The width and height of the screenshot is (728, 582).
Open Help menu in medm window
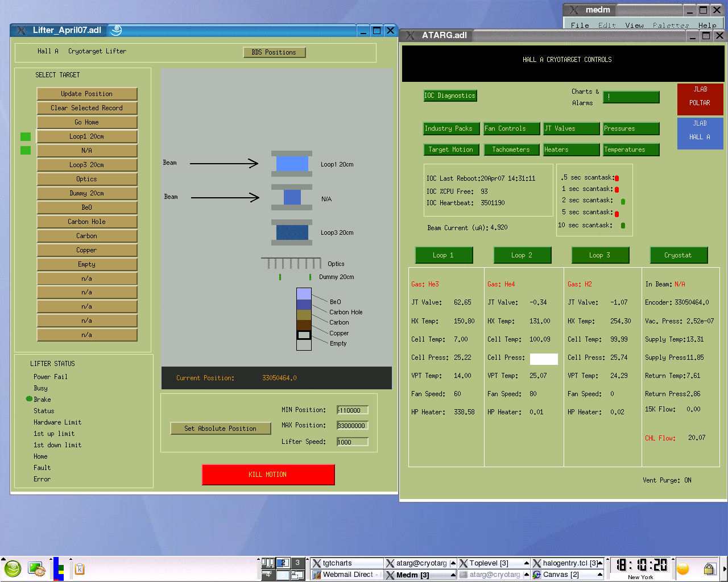click(x=708, y=26)
